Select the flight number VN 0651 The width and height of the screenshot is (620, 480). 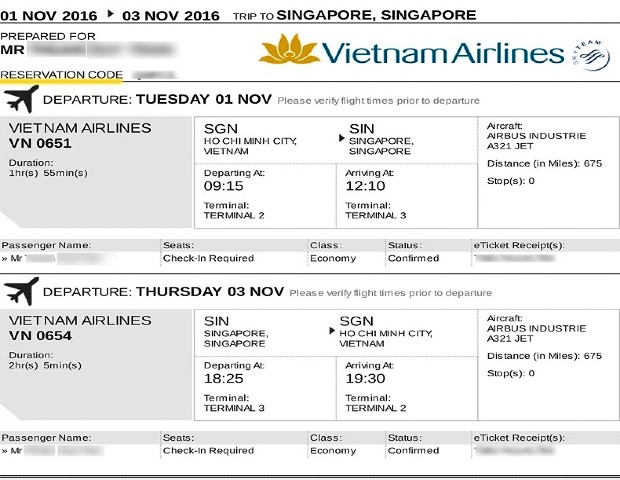tap(40, 143)
